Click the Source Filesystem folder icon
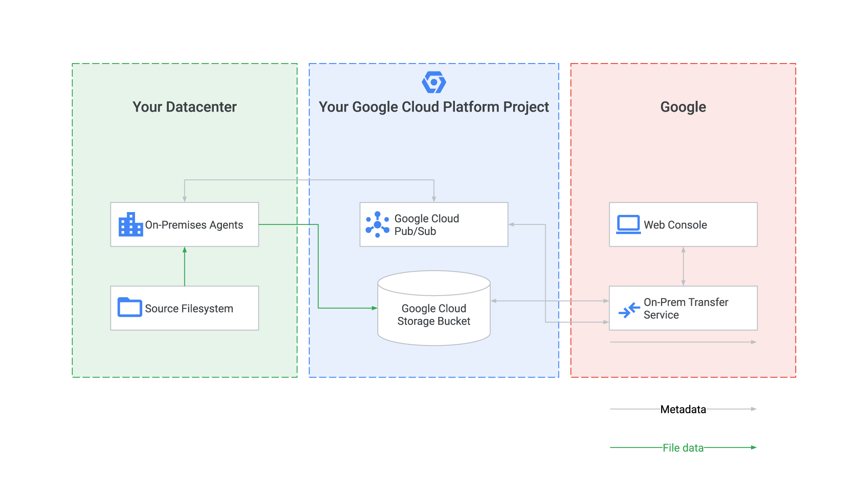Image resolution: width=868 pixels, height=488 pixels. [x=129, y=307]
